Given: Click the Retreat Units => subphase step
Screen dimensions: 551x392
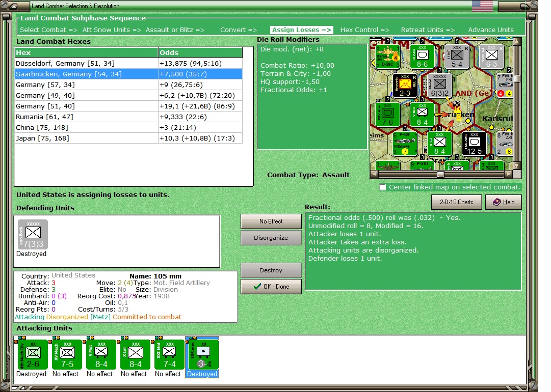Looking at the screenshot, I should [428, 30].
